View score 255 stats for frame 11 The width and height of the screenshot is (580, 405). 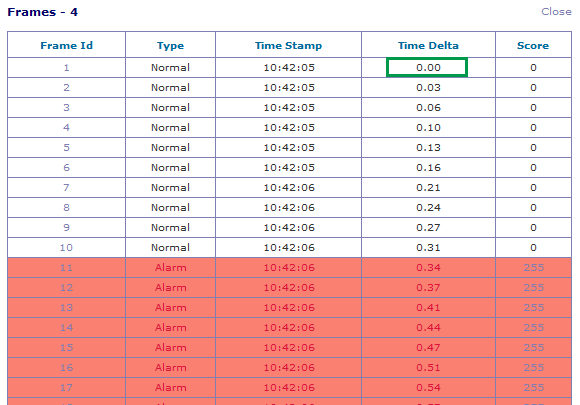[533, 267]
